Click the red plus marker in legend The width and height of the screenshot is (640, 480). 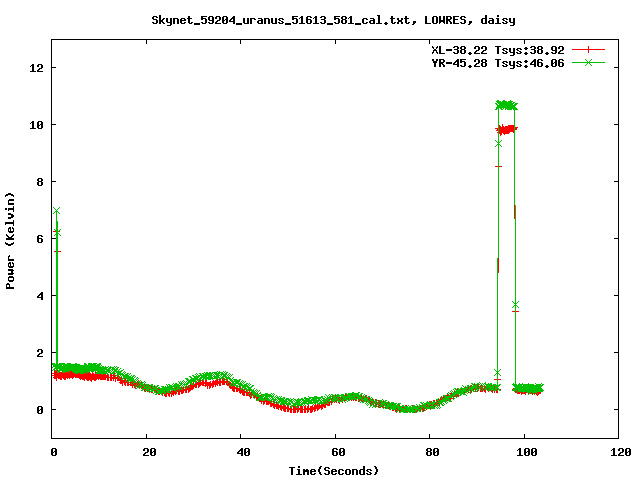click(x=588, y=50)
